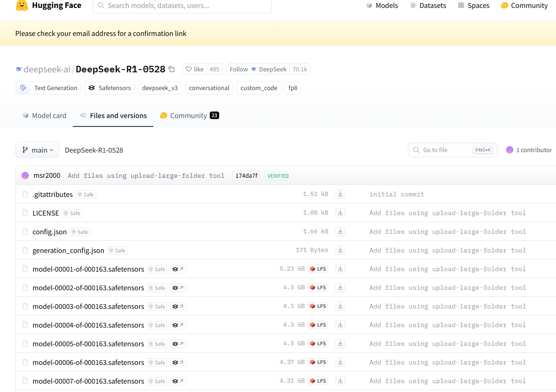Open safetensors viewer for model-00003 file

point(178,307)
